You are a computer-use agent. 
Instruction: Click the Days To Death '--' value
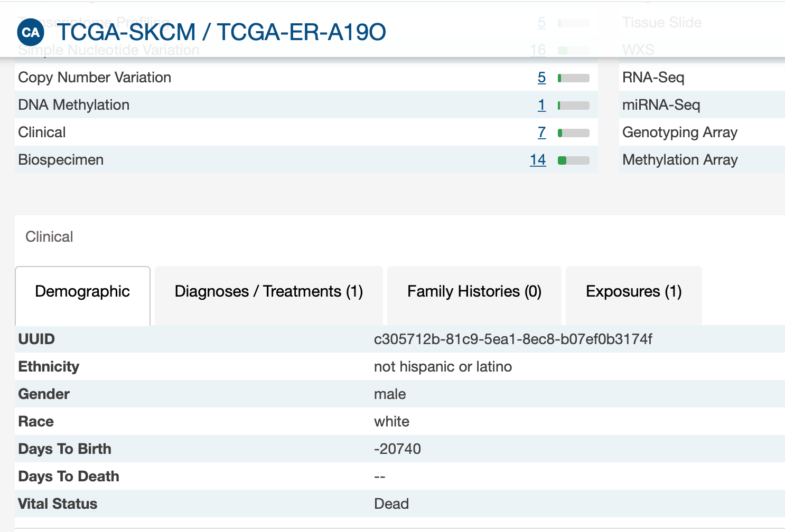[380, 476]
